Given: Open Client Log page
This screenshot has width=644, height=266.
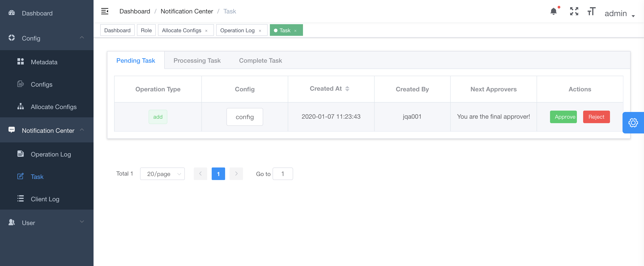Looking at the screenshot, I should point(45,199).
